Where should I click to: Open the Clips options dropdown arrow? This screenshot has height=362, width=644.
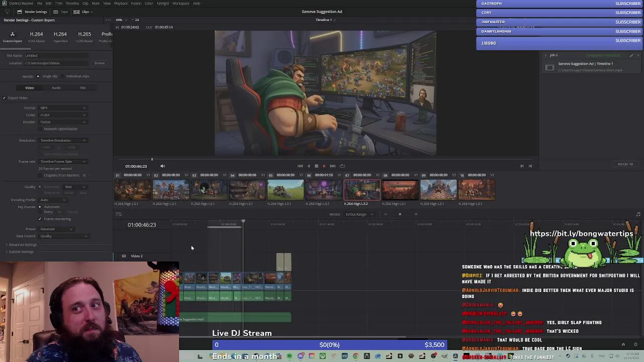pyautogui.click(x=93, y=12)
